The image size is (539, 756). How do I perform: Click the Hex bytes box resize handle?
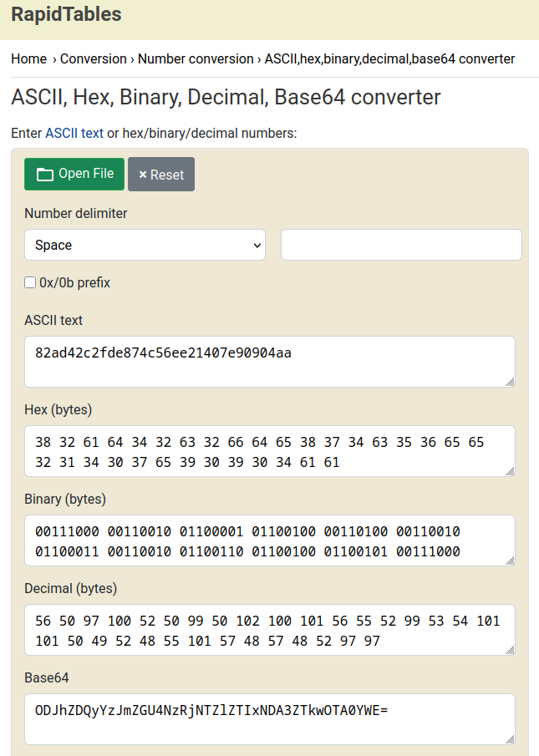pos(510,471)
